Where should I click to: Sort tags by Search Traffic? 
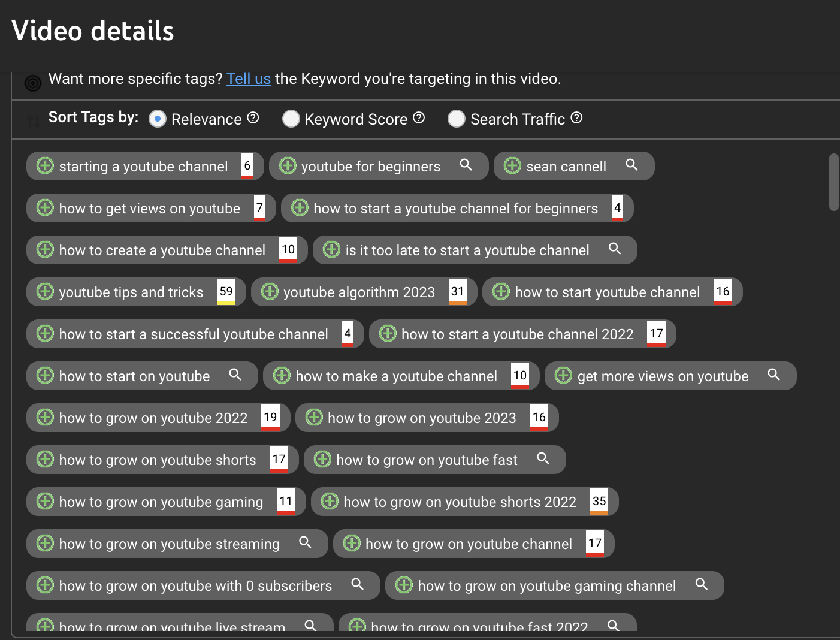coord(457,119)
